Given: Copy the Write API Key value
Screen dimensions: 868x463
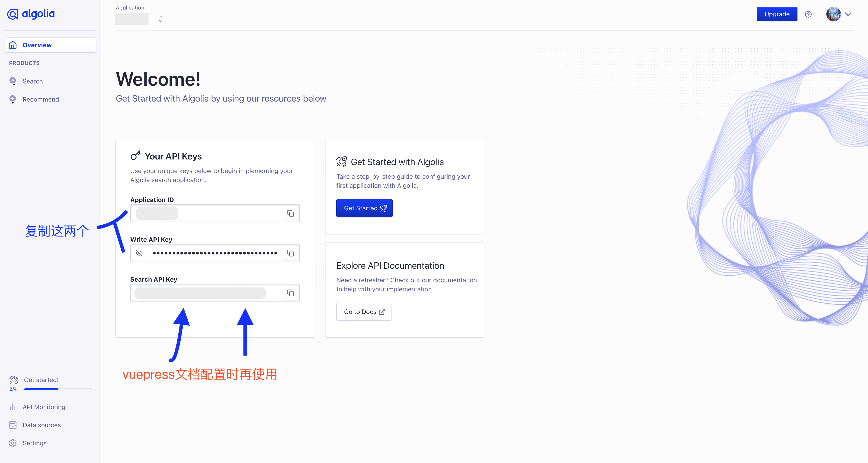Looking at the screenshot, I should (290, 253).
